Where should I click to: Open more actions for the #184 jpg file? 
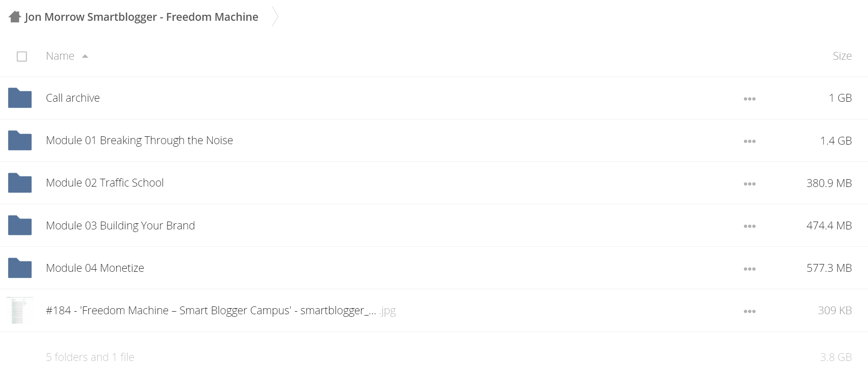coord(749,311)
